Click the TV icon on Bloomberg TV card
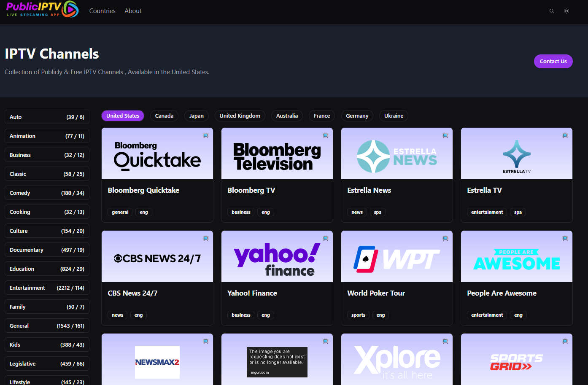The image size is (588, 385). [x=326, y=136]
